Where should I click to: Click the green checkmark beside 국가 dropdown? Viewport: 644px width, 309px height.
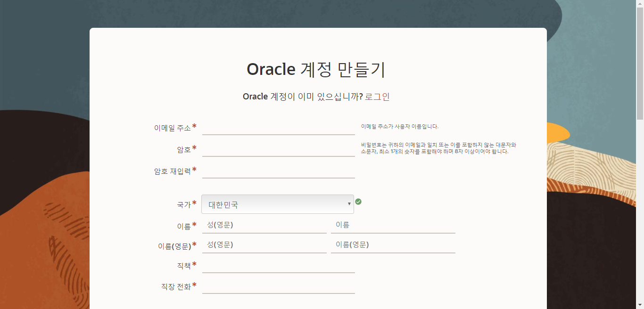coord(358,202)
